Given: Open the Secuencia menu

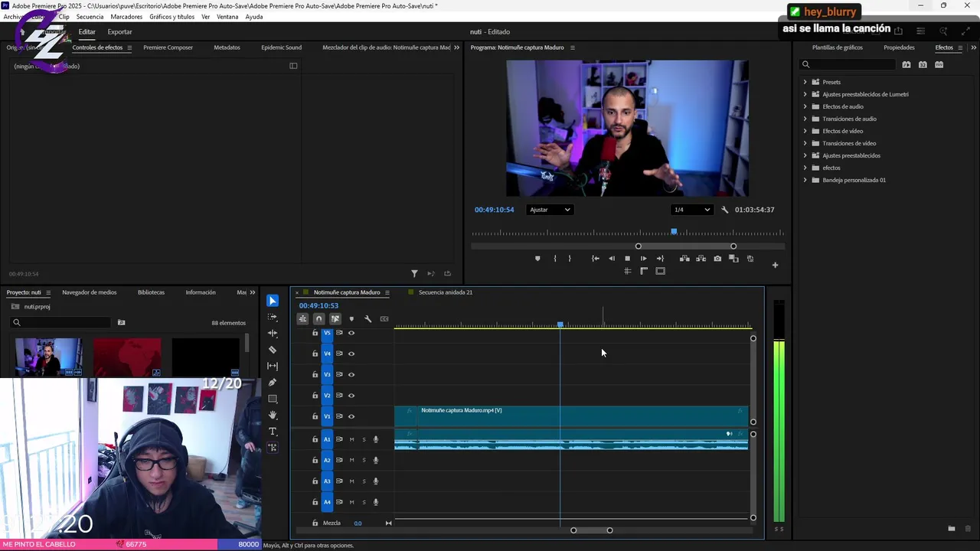Looking at the screenshot, I should 90,17.
